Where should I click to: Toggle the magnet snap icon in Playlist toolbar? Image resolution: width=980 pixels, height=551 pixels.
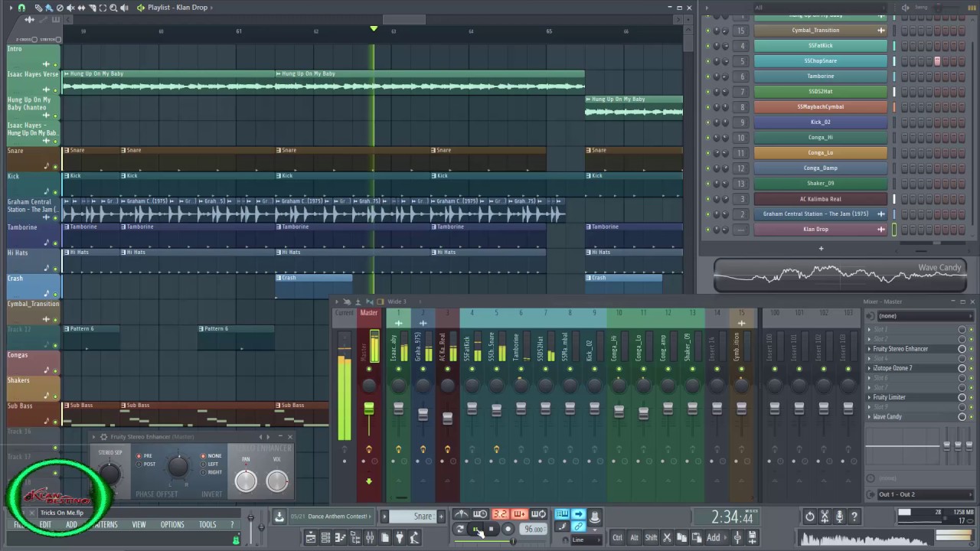21,8
